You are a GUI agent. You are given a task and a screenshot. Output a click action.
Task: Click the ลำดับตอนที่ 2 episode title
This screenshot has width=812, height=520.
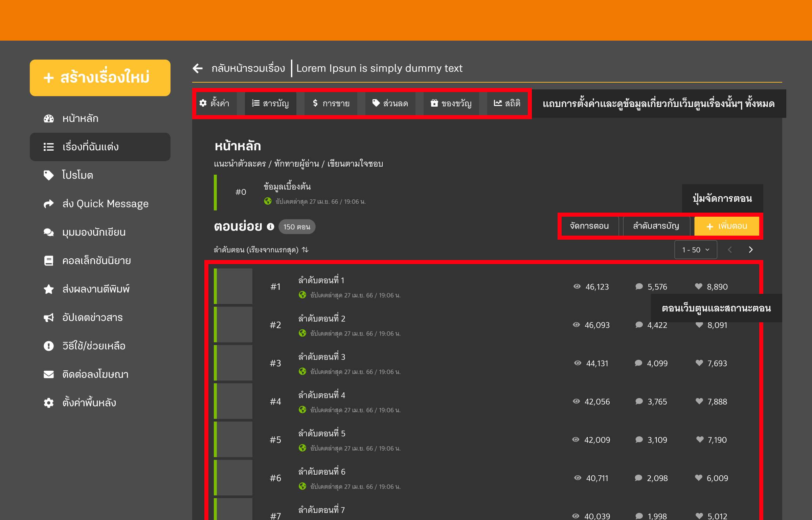pos(322,319)
